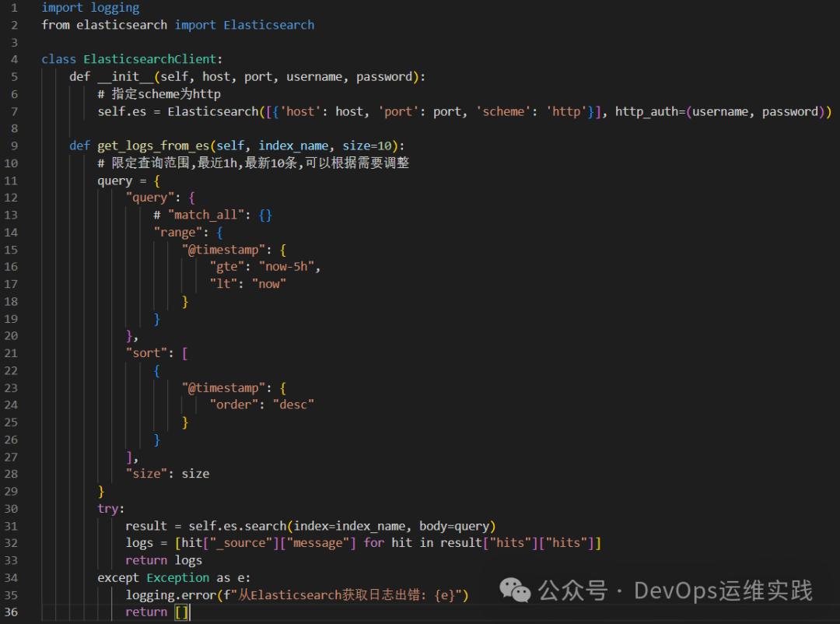Screen dimensions: 840x624
Task: Click line number 36 in the gutter
Action: 11,612
